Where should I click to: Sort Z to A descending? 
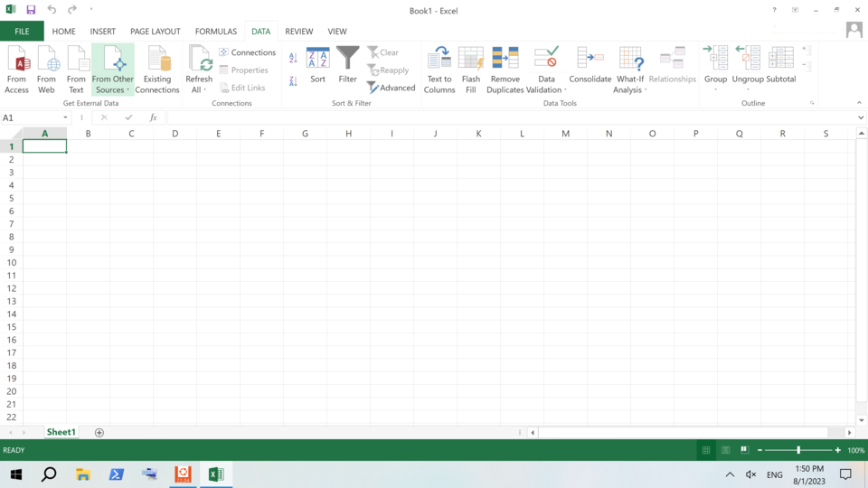click(x=293, y=81)
